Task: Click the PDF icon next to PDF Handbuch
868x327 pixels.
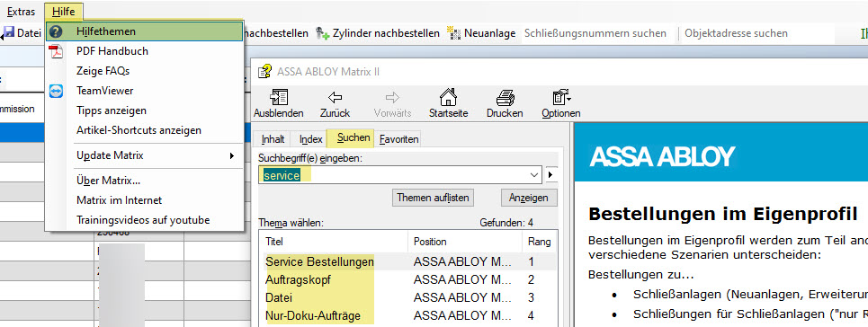Action: [x=56, y=51]
